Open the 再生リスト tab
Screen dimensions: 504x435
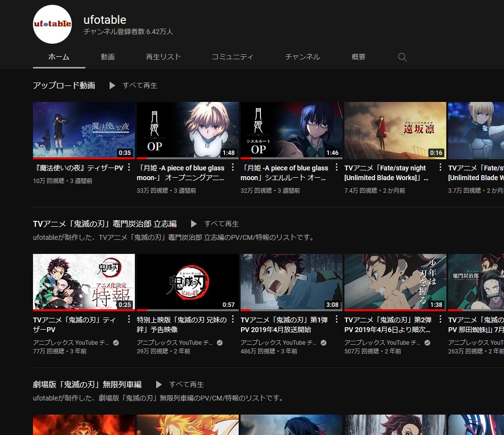click(163, 57)
